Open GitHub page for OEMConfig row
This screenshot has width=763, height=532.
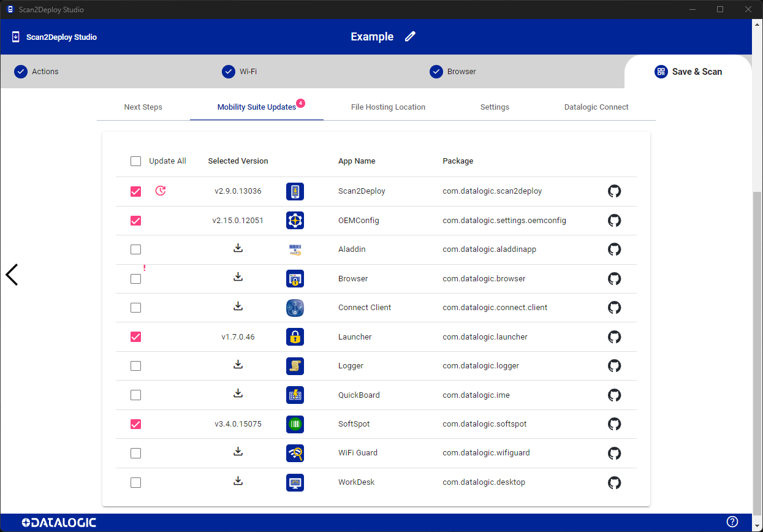(614, 220)
